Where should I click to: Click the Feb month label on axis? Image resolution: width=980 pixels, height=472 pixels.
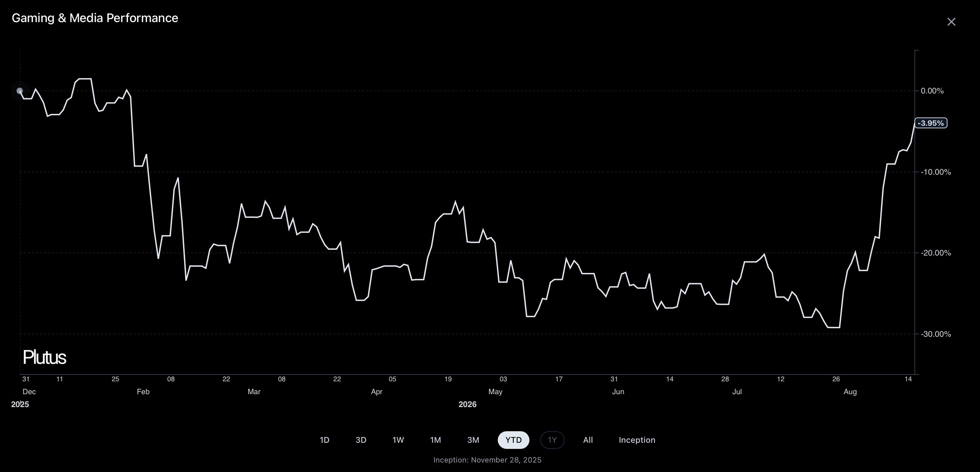point(143,392)
